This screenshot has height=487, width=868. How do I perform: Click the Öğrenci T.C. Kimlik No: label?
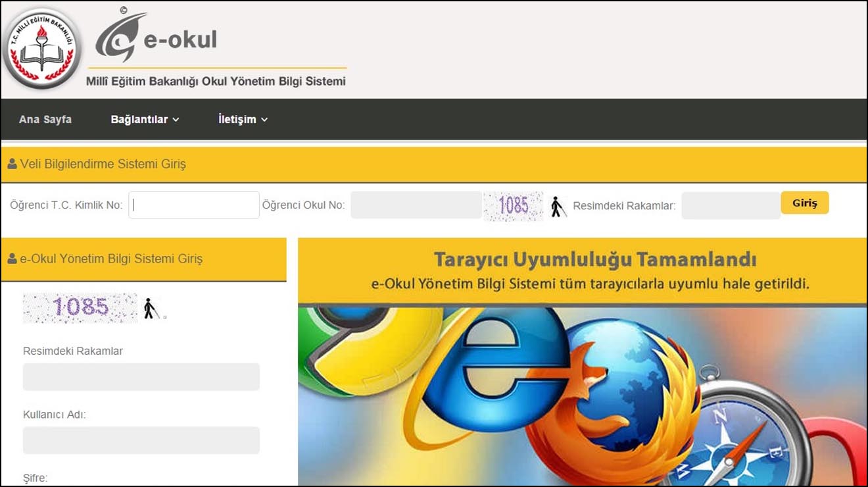[66, 205]
